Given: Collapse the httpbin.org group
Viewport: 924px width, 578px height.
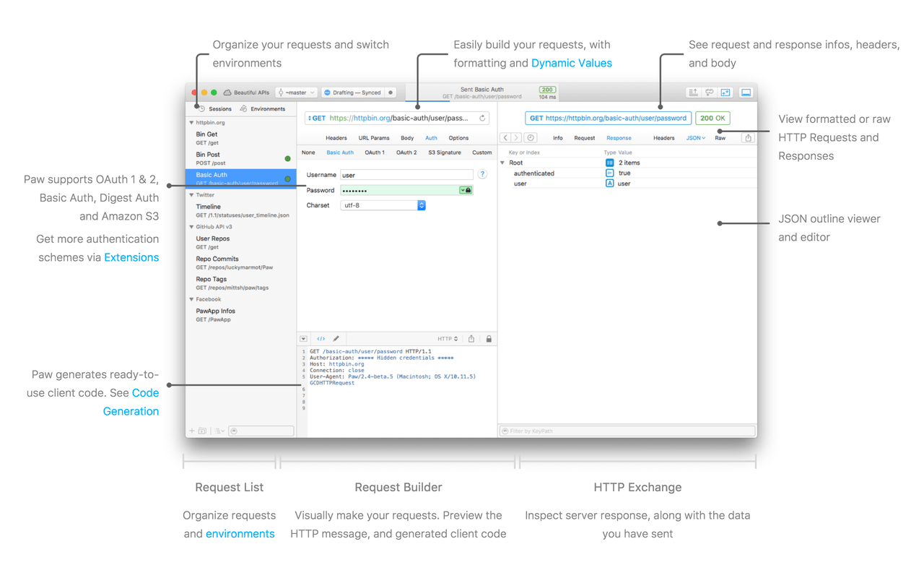Looking at the screenshot, I should (191, 123).
